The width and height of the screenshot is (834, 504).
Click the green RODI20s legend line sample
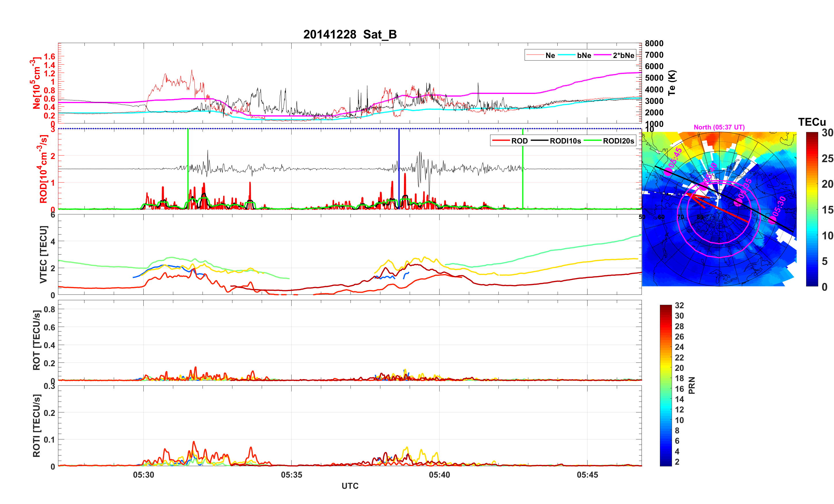592,141
